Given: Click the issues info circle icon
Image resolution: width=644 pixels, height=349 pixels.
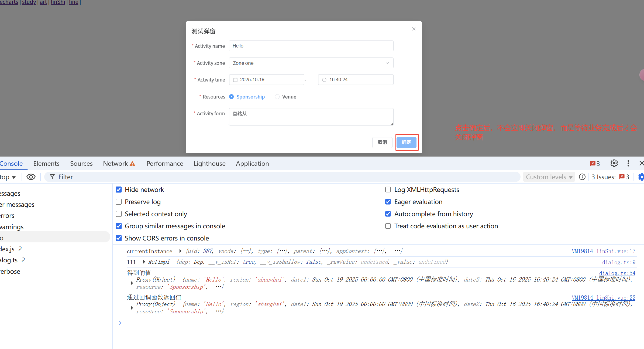Looking at the screenshot, I should pos(582,177).
